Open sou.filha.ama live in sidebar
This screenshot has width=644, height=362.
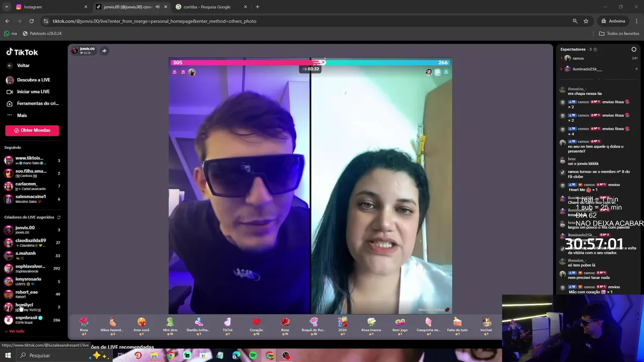tap(32, 173)
